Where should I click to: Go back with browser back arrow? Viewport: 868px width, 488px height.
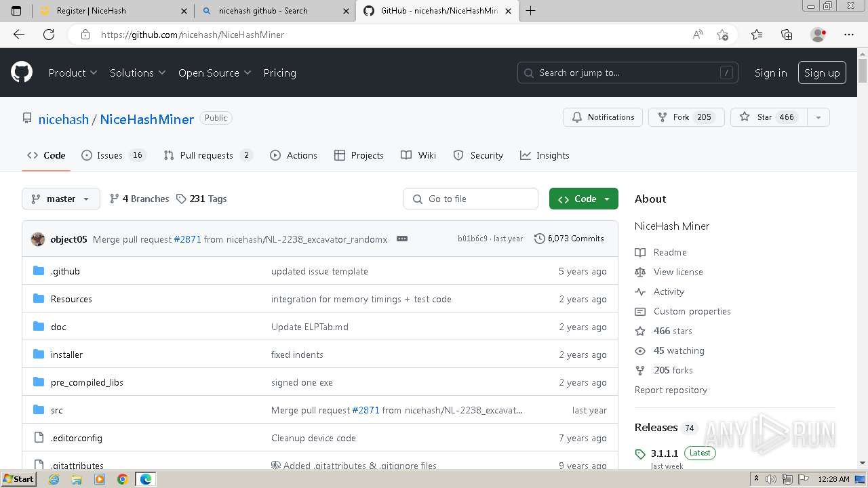point(19,35)
